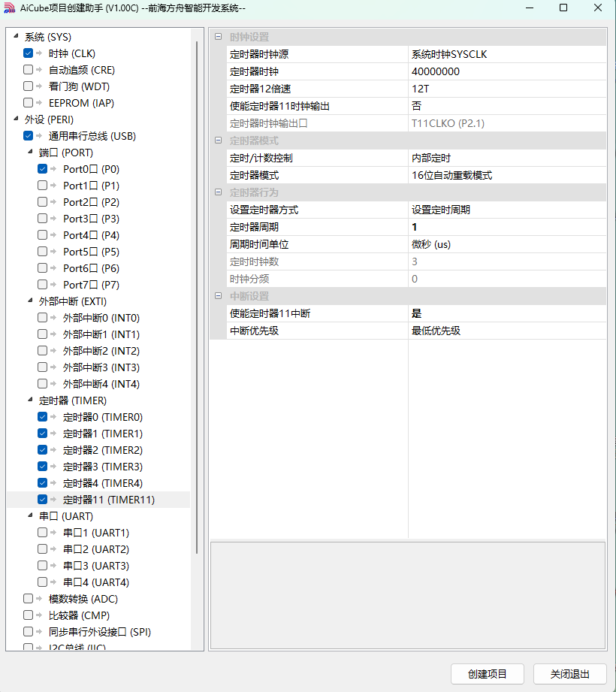Collapse the 外设 (PERI) tree node

pyautogui.click(x=16, y=118)
